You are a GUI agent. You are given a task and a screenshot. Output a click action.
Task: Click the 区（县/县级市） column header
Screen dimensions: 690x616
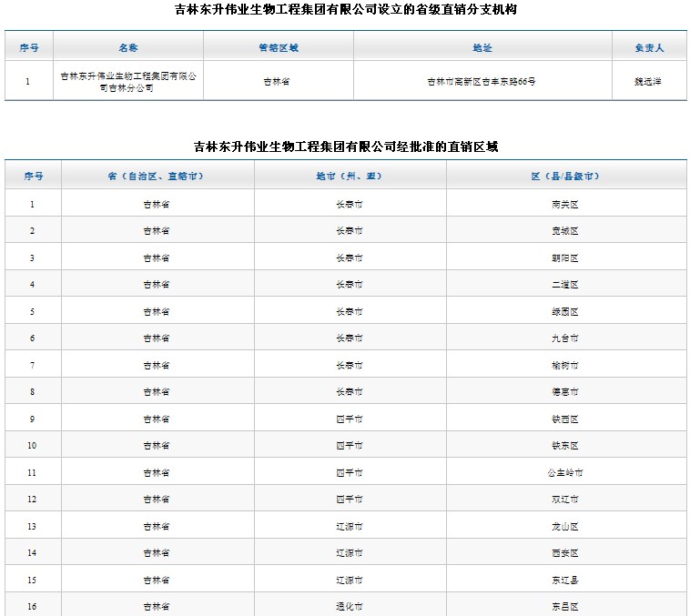click(x=565, y=177)
